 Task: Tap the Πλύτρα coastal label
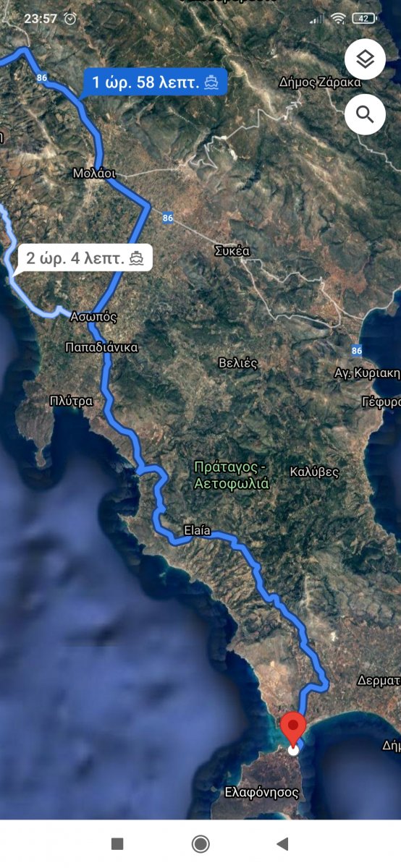point(71,401)
